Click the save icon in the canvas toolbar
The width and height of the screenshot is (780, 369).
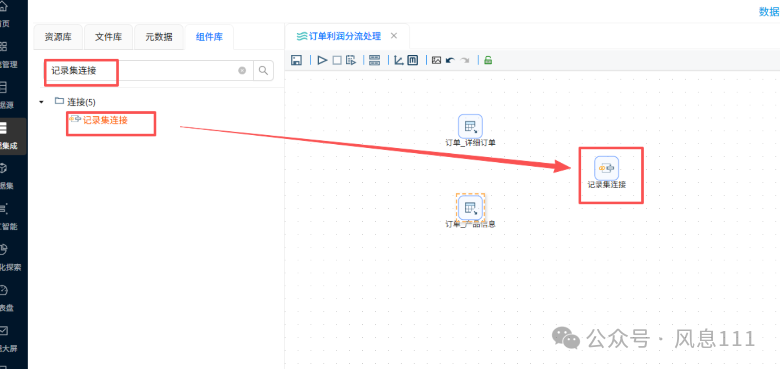[296, 60]
